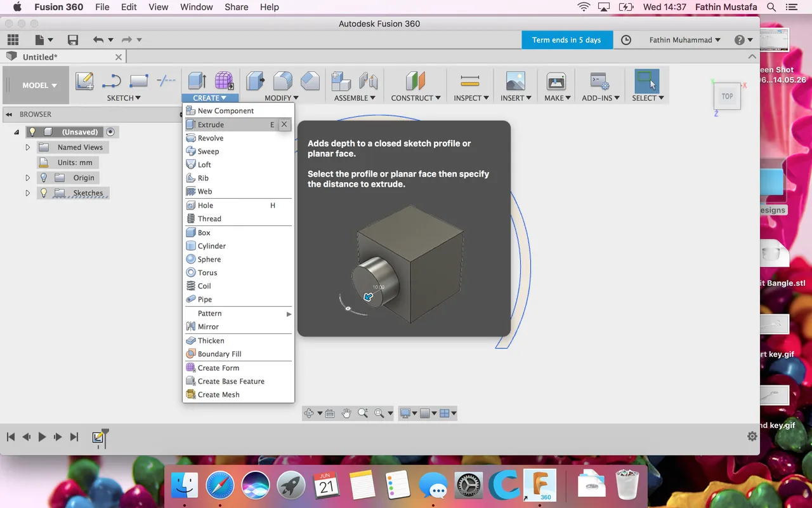Click Term ends in 5 days button
812x508 pixels.
point(566,40)
